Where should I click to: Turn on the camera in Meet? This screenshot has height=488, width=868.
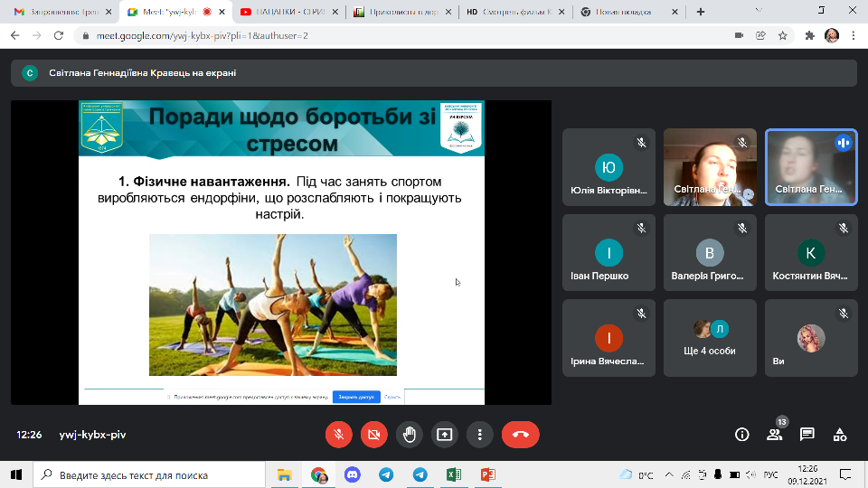point(373,434)
